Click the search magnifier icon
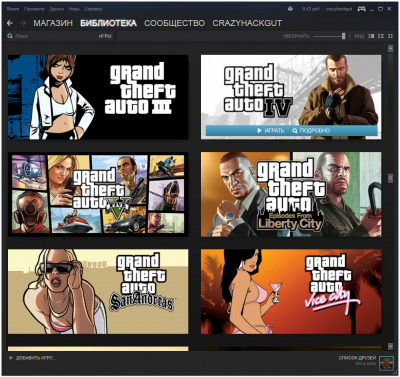The image size is (400, 377). pyautogui.click(x=10, y=36)
